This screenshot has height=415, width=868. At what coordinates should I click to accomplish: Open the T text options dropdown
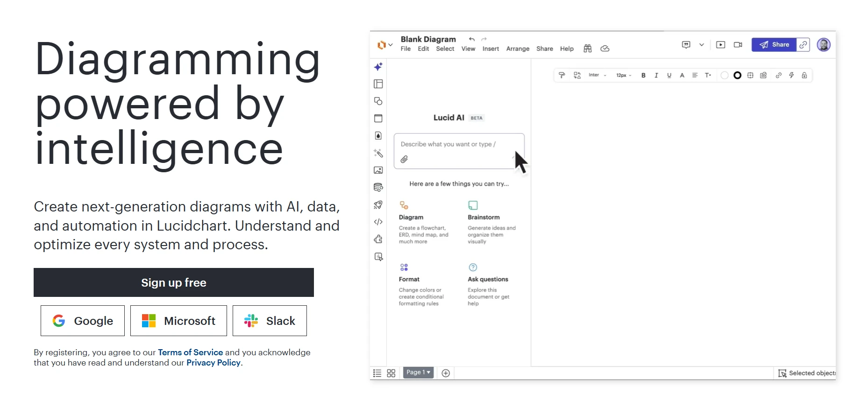708,75
